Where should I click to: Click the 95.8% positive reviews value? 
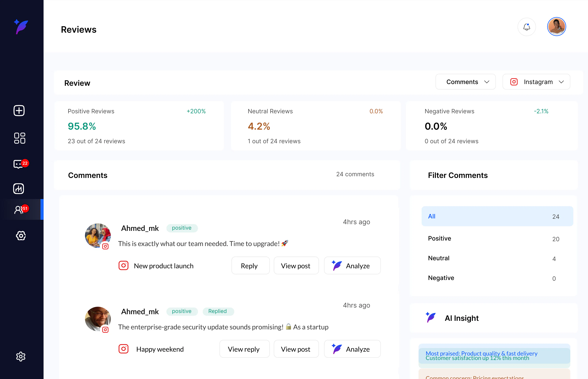(82, 127)
